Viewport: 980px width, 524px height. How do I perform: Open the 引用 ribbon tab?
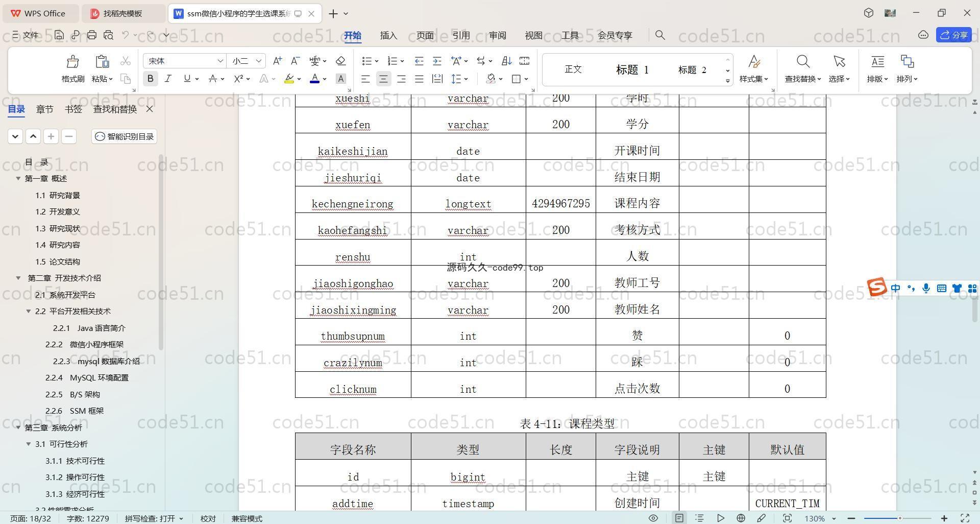pos(461,35)
